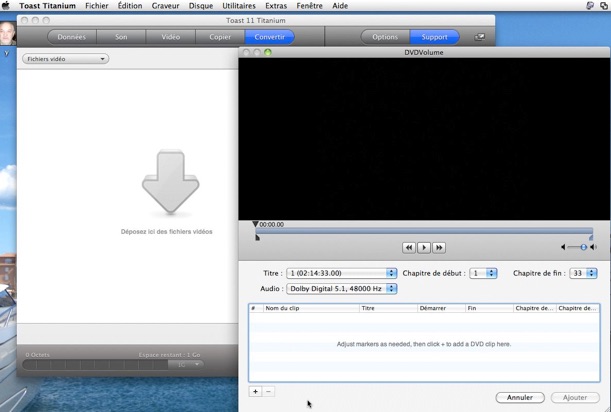Image resolution: width=611 pixels, height=412 pixels.
Task: Adjust the preview volume slider knob
Action: pos(583,247)
